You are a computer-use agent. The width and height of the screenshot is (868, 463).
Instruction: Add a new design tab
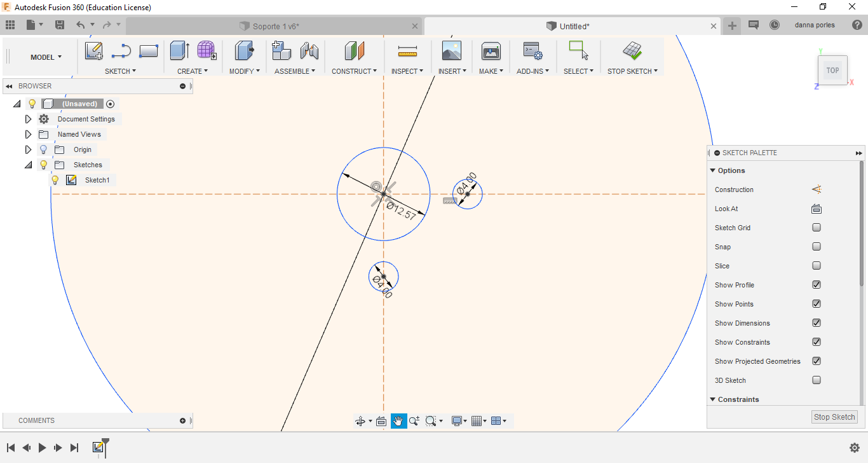(x=733, y=25)
